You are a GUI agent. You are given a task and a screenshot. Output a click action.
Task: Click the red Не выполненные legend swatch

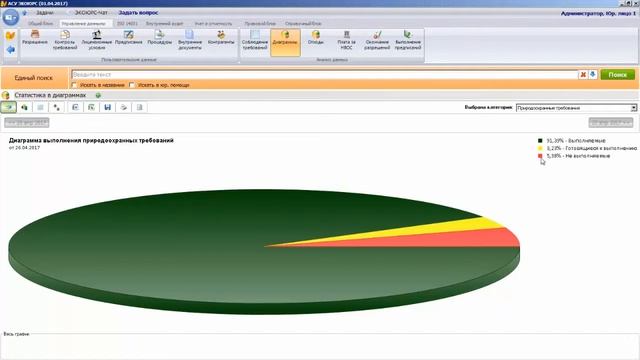point(540,156)
